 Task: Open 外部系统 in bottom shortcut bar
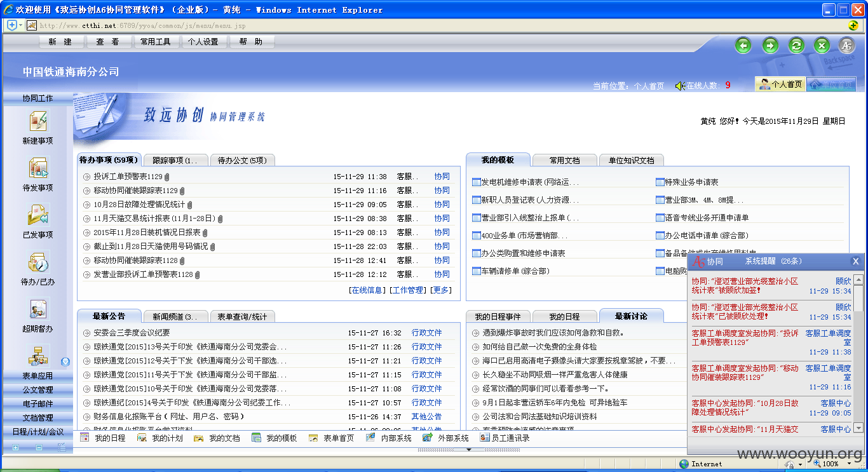click(447, 438)
